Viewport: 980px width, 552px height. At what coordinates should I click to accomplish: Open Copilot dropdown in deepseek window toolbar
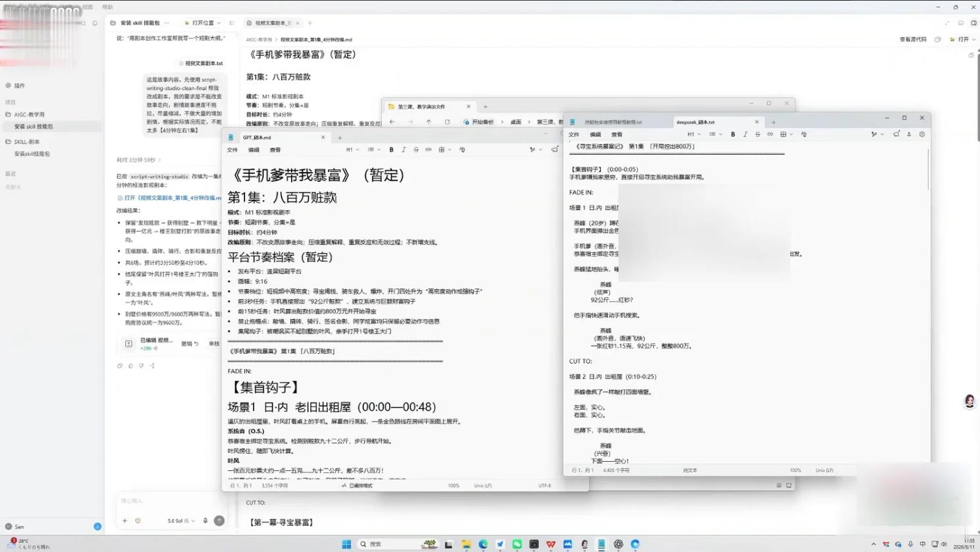coord(877,134)
